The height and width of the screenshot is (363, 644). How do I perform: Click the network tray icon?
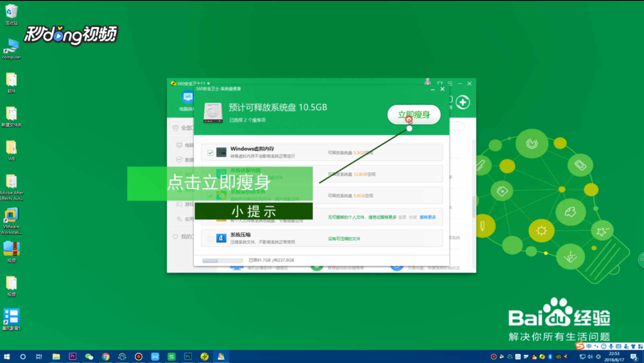tap(582, 357)
